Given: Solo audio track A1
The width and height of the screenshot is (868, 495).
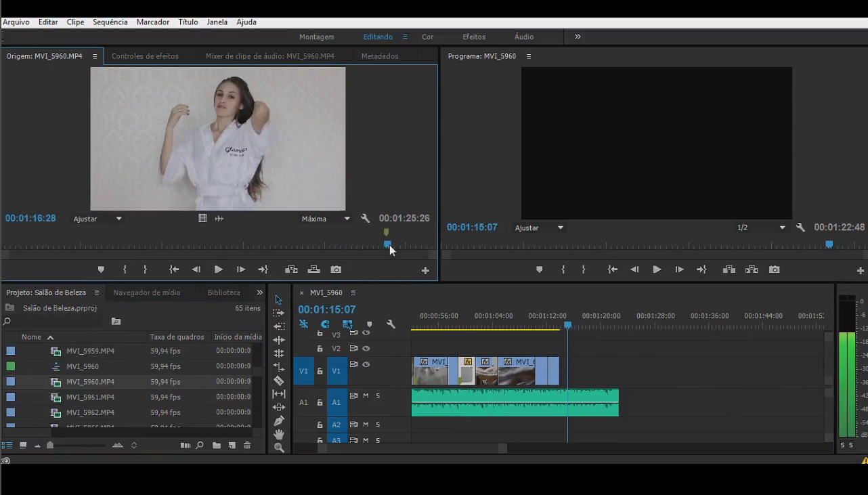Looking at the screenshot, I should pos(378,395).
